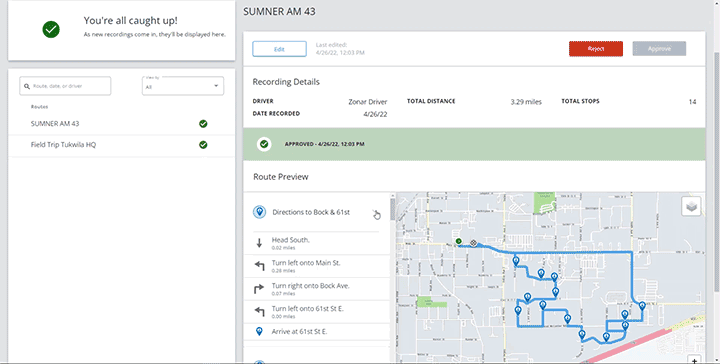Viewport: 720px width, 364px height.
Task: Click the 3.29 miles total distance value
Action: [x=526, y=102]
